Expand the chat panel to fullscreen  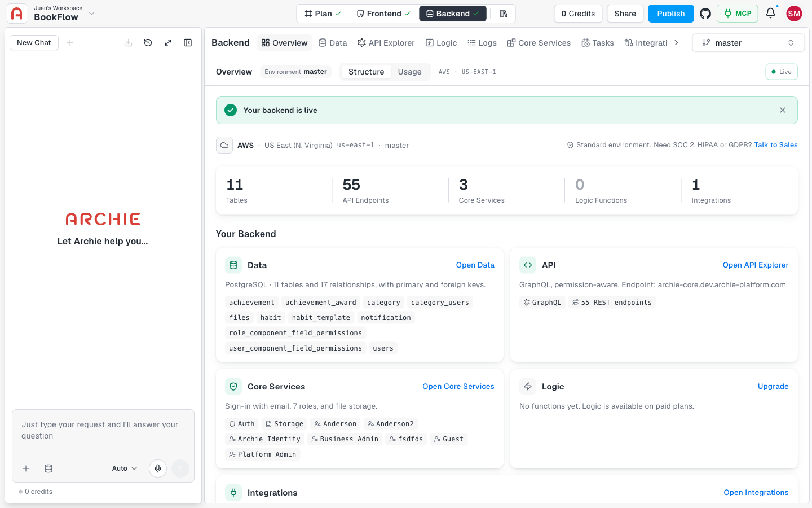pos(168,43)
